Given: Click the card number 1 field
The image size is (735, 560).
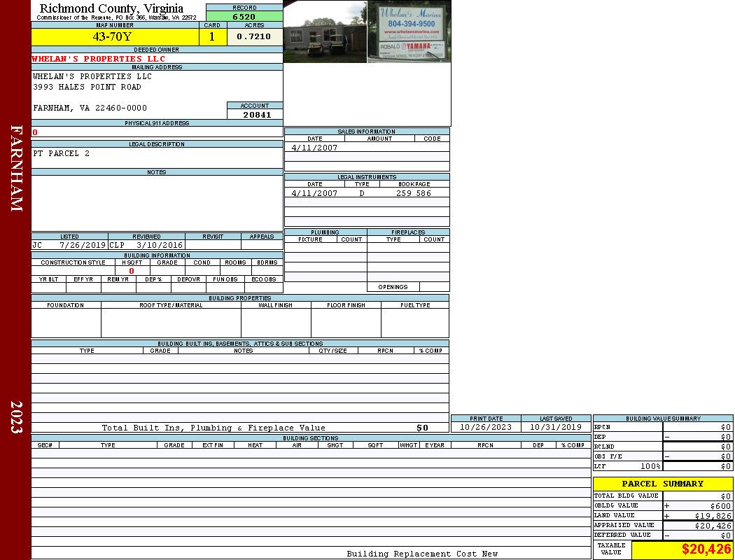Looking at the screenshot, I should tap(212, 36).
